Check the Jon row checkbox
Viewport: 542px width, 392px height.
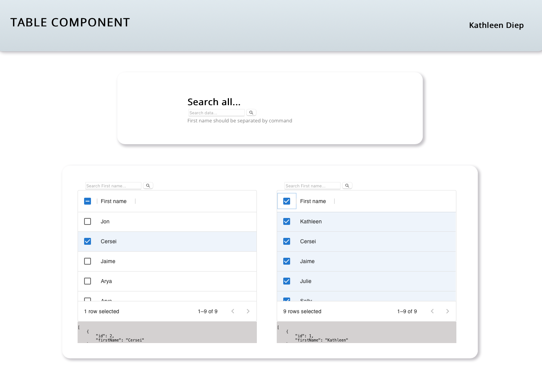pos(88,221)
